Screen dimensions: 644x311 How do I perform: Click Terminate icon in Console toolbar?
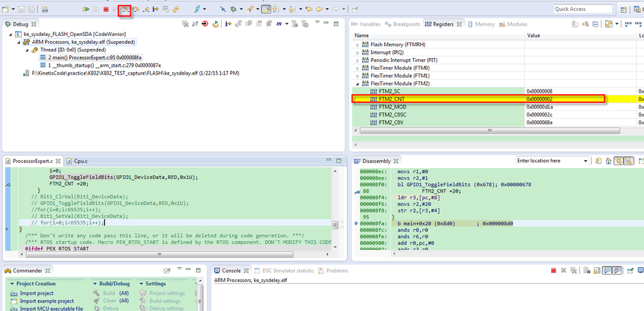pyautogui.click(x=553, y=271)
